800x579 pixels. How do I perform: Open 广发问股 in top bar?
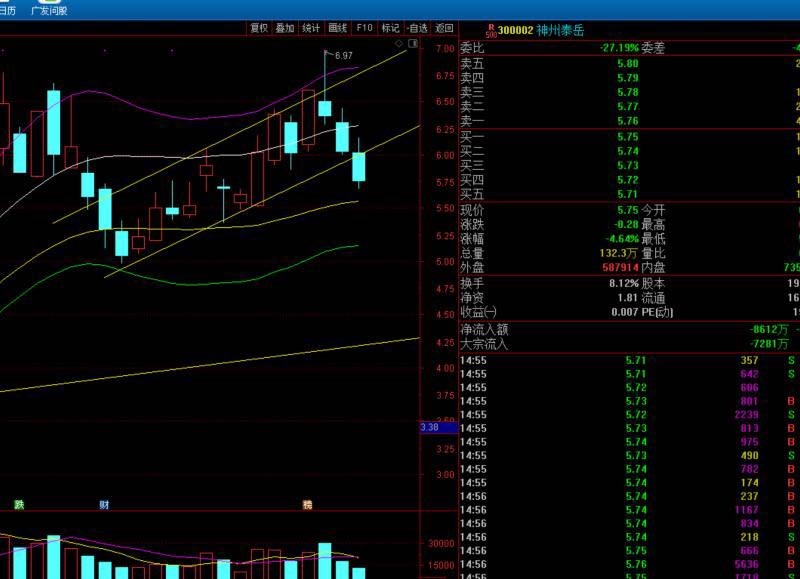point(49,8)
